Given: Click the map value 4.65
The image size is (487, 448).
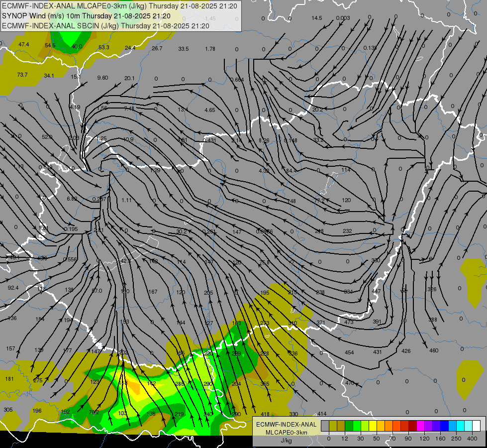Looking at the screenshot, I should point(209,110).
